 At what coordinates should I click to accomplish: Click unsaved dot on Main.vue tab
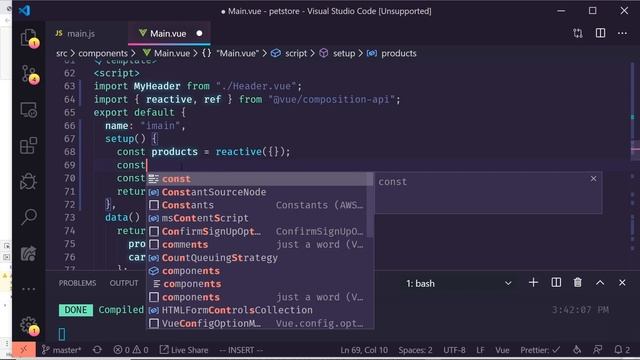pos(199,33)
